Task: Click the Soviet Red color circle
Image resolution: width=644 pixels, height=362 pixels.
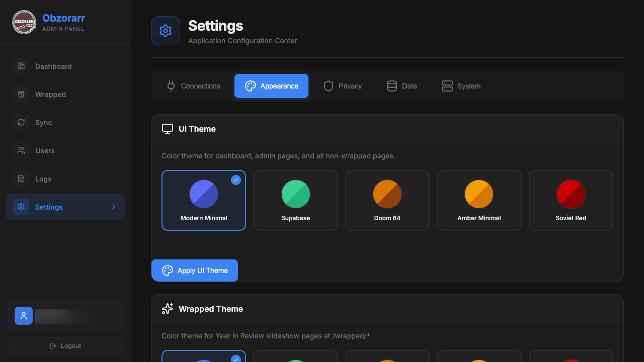Action: pos(571,194)
